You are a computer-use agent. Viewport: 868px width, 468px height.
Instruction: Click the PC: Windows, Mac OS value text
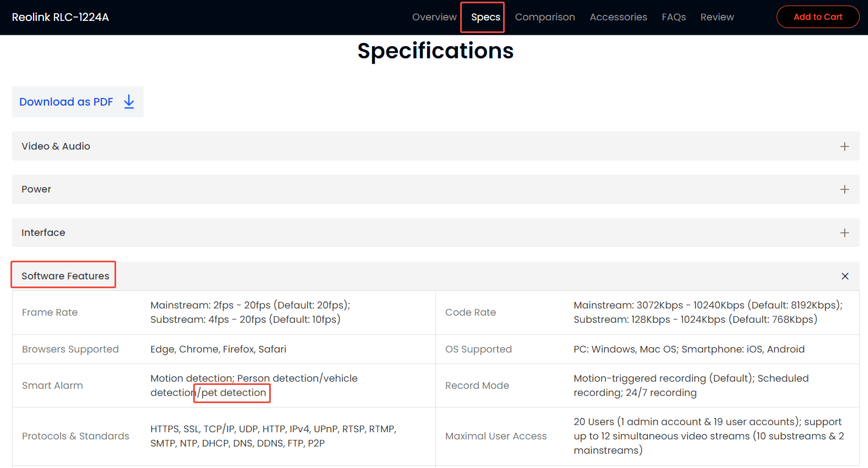[x=689, y=349]
